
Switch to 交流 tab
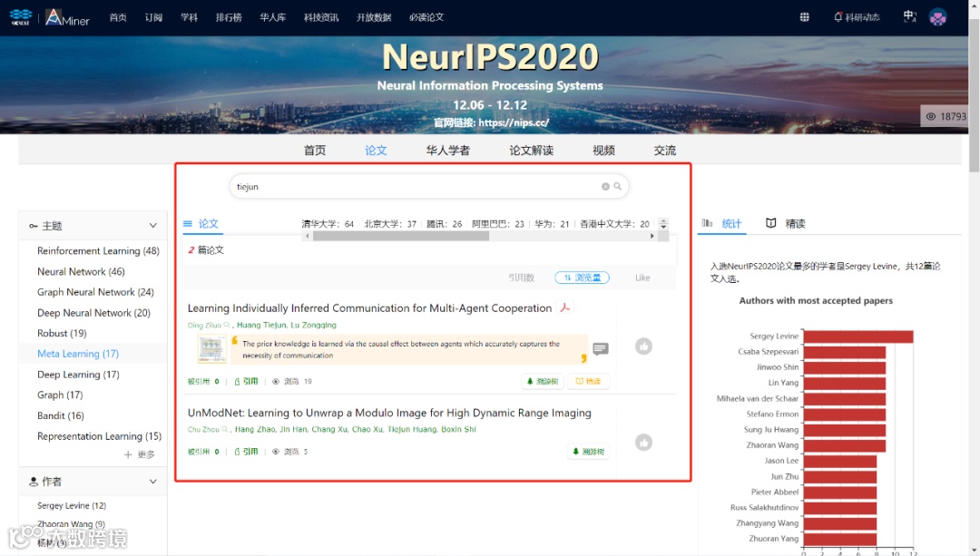665,150
